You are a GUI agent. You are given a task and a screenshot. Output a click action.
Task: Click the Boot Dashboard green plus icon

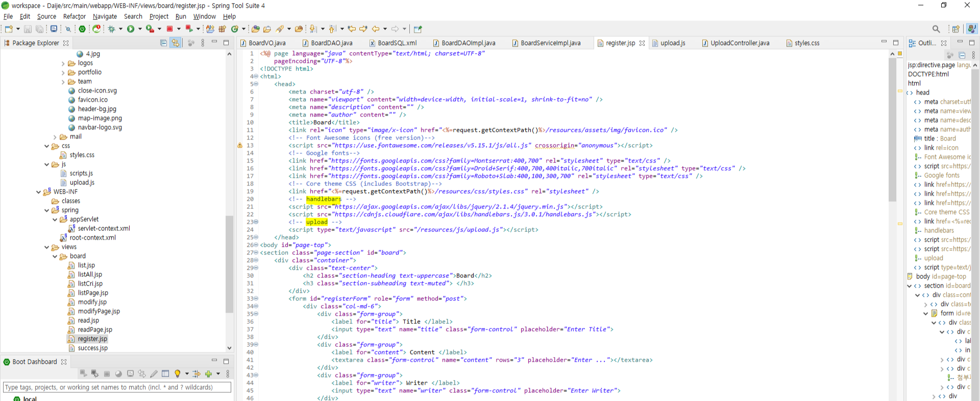tap(208, 374)
